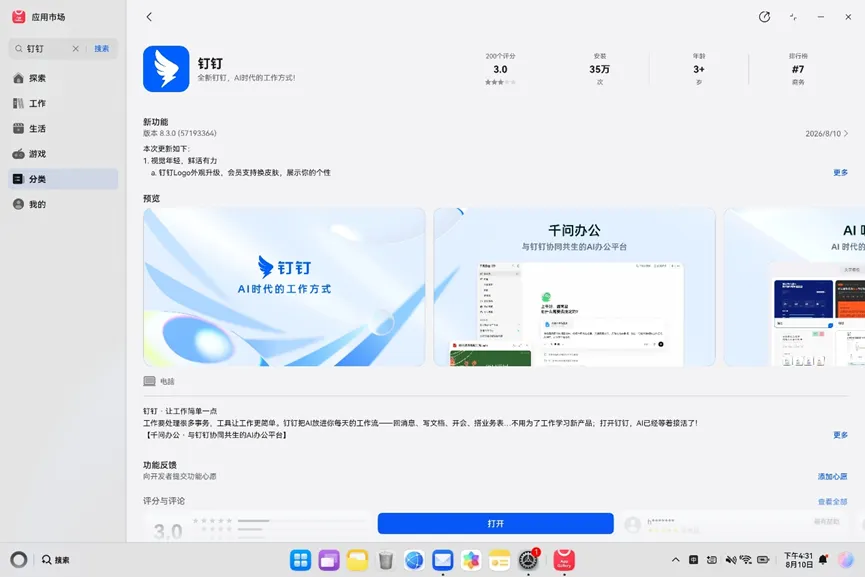Expand hidden tray icons with caret

[675, 560]
